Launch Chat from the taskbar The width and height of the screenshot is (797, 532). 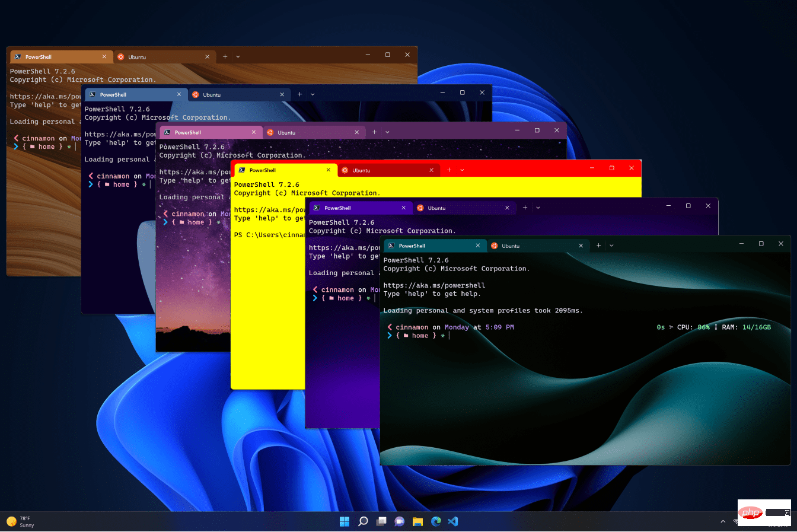coord(399,521)
